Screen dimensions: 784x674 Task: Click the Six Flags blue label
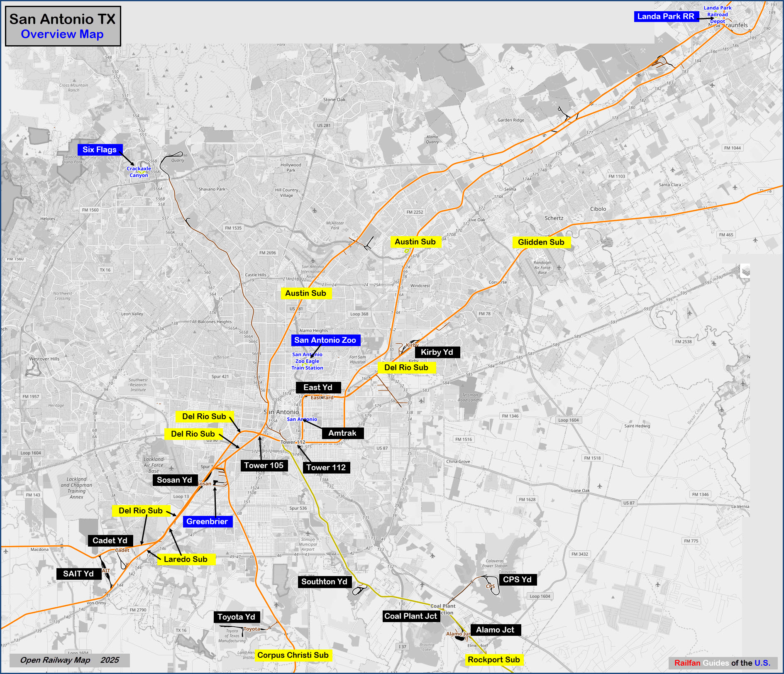point(100,150)
